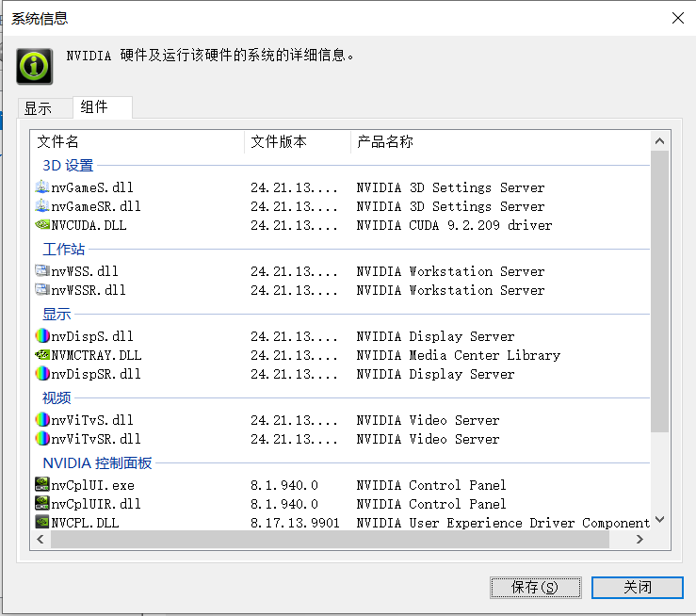Sort by the 产品名称 column header
The image size is (696, 616).
click(x=500, y=142)
